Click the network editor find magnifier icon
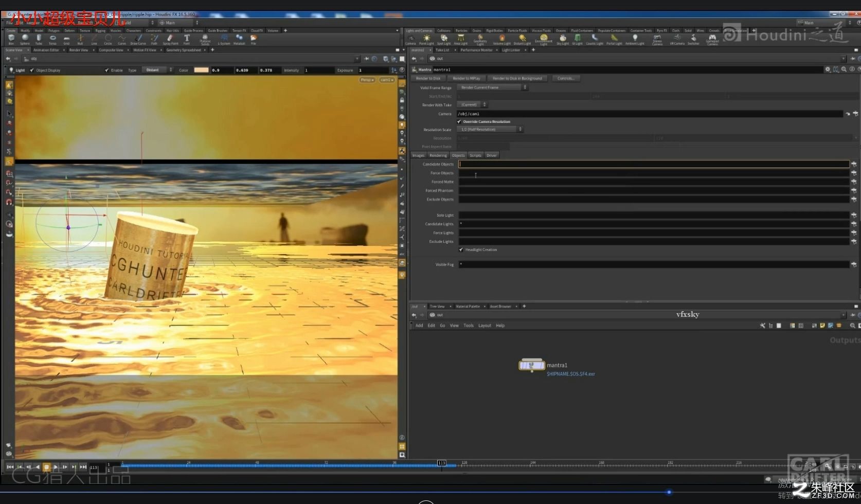This screenshot has height=504, width=861. click(852, 326)
